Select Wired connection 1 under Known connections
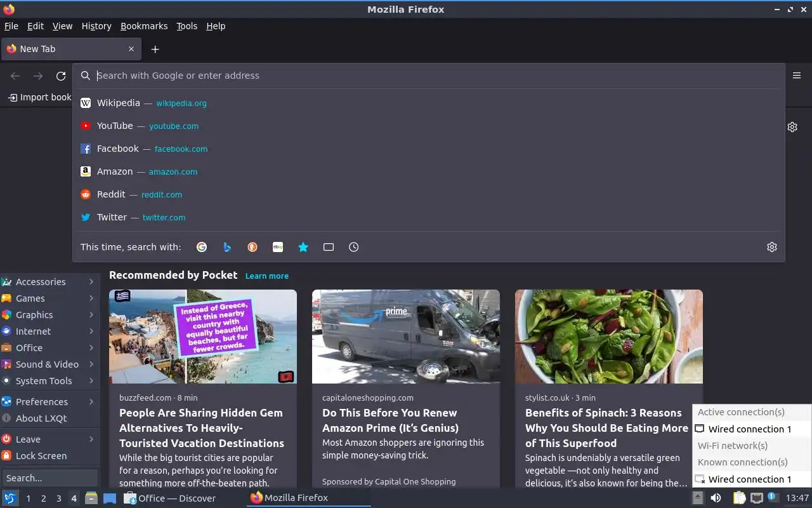Image resolution: width=812 pixels, height=508 pixels. [x=752, y=479]
